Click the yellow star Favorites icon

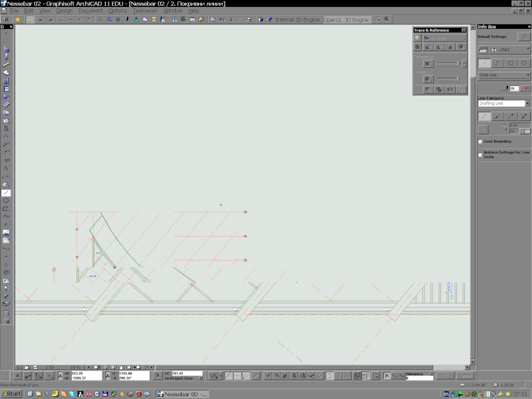pos(18,20)
